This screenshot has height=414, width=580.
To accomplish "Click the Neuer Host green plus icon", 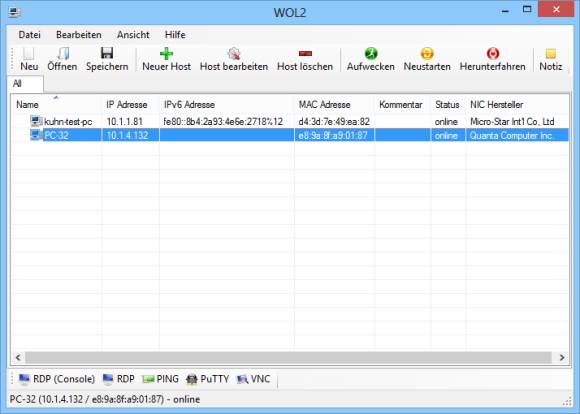I will (x=166, y=54).
